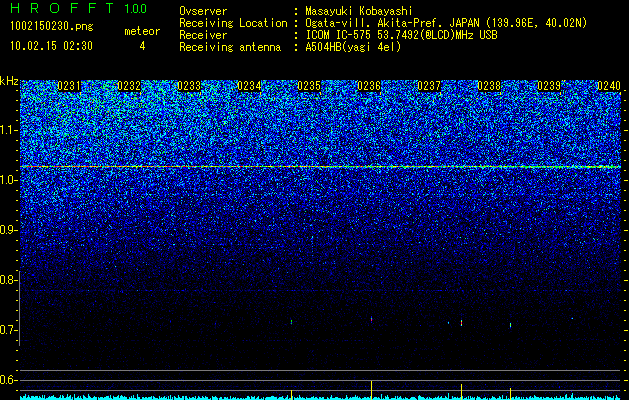Viewport: 629px width, 400px height.
Task: Click the 0234 time marker
Action: 249,86
